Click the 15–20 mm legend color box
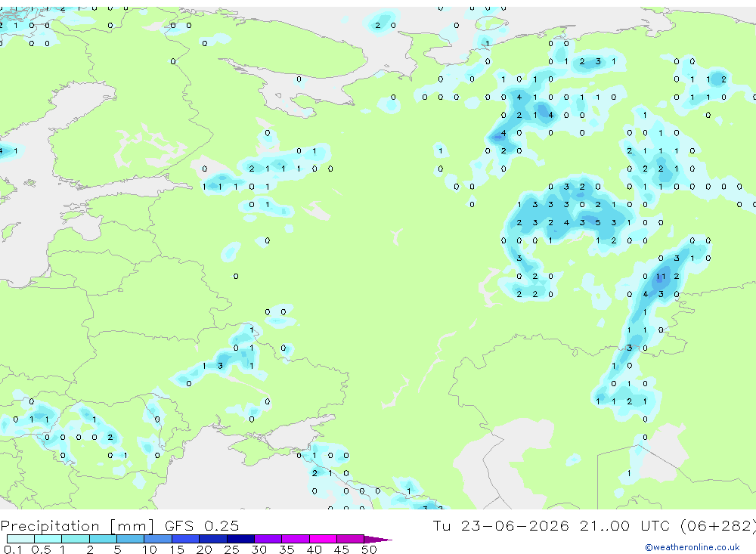Viewport: 756px width, 554px height. point(186,539)
